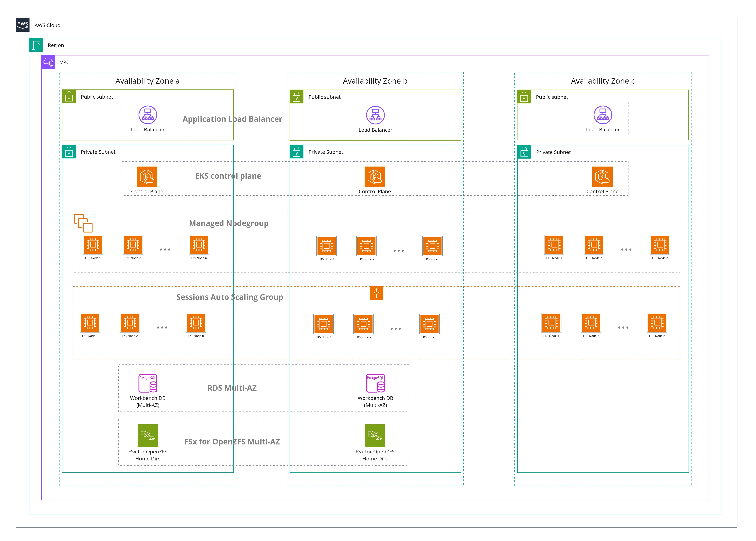The width and height of the screenshot is (756, 541).
Task: Click the AWS logo icon
Action: 23,25
